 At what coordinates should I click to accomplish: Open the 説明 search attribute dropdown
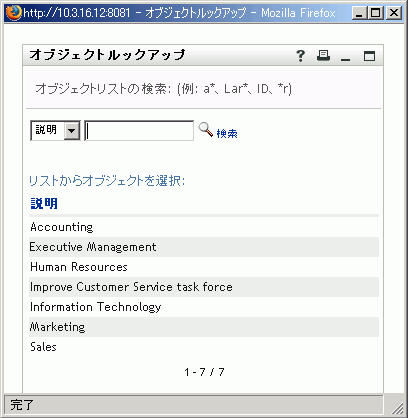pos(55,130)
